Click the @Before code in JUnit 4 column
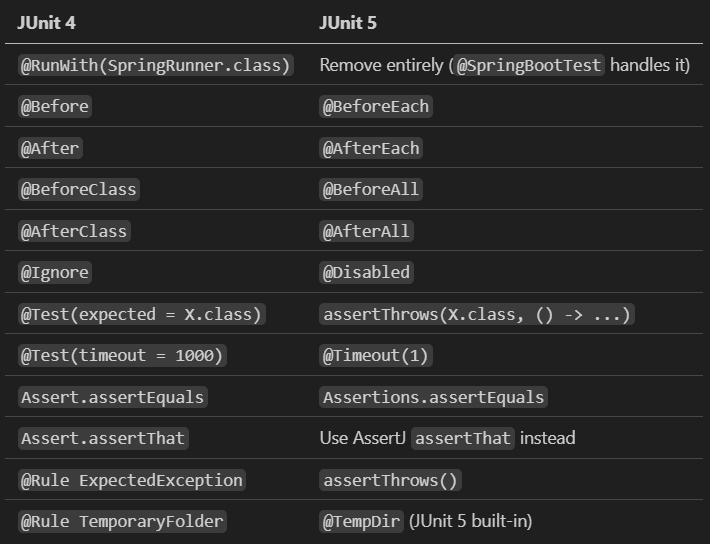This screenshot has height=544, width=710. [x=55, y=106]
